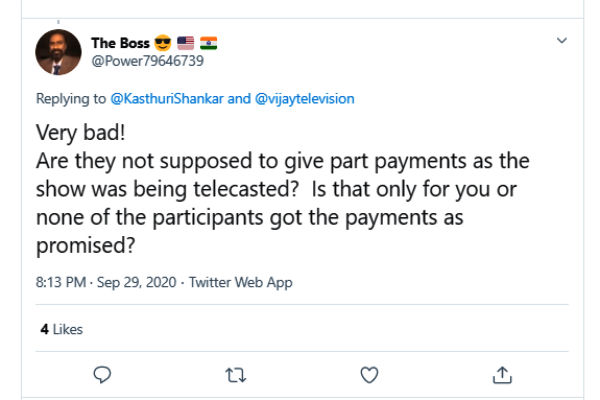Like the tweet with the heart icon
Screen dimensions: 600x400
pos(369,375)
